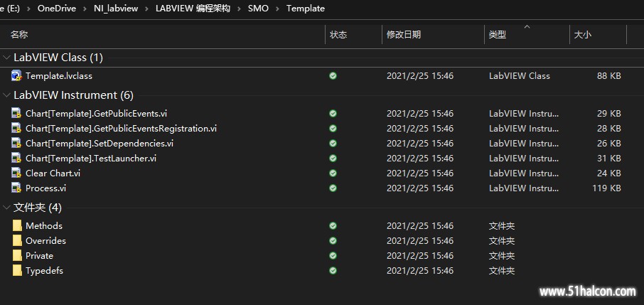644x305 pixels.
Task: Click sync status icon for GetPublicEventsRegistration.vi
Action: (333, 128)
